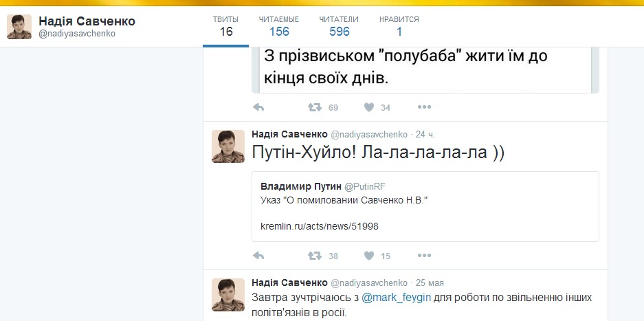Reply to the "полубаба" tweet
Viewport: 644px width, 321px height.
259,107
